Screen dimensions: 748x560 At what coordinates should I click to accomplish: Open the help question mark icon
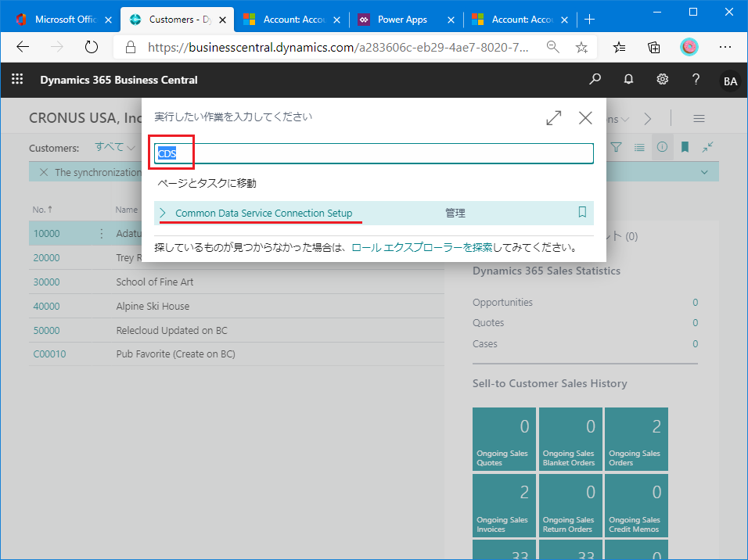(696, 79)
